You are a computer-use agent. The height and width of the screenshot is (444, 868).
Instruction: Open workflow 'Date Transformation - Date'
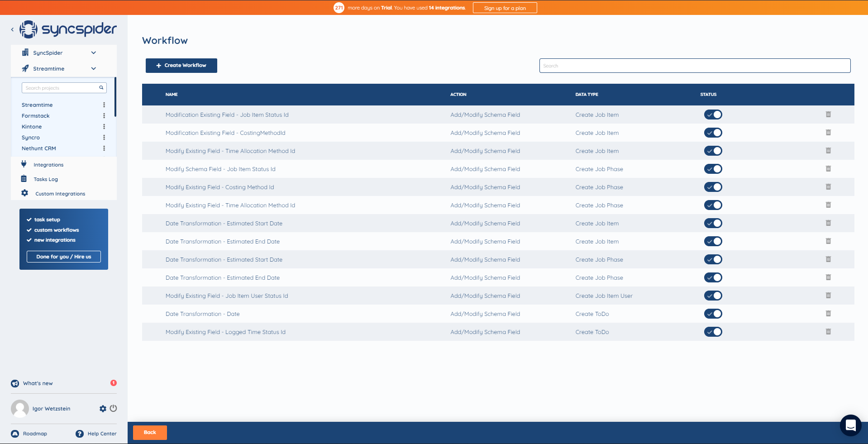pos(203,314)
